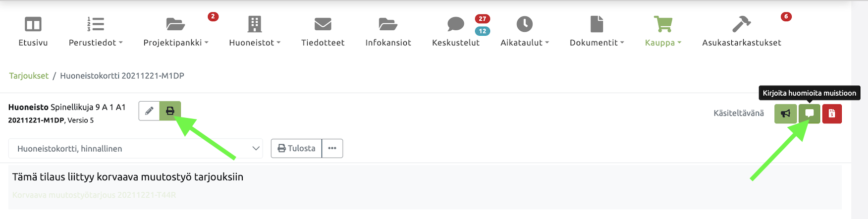The width and height of the screenshot is (868, 219).
Task: Click the megaphone announcement icon button
Action: [x=785, y=113]
